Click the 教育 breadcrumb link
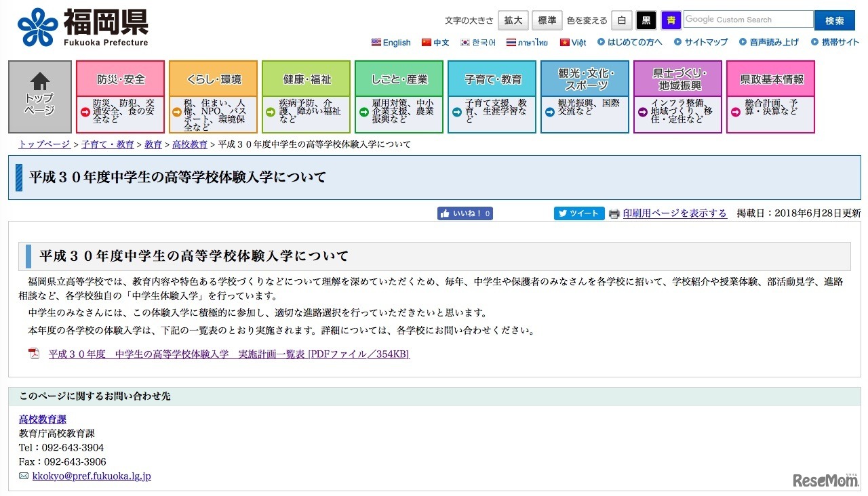 point(153,144)
